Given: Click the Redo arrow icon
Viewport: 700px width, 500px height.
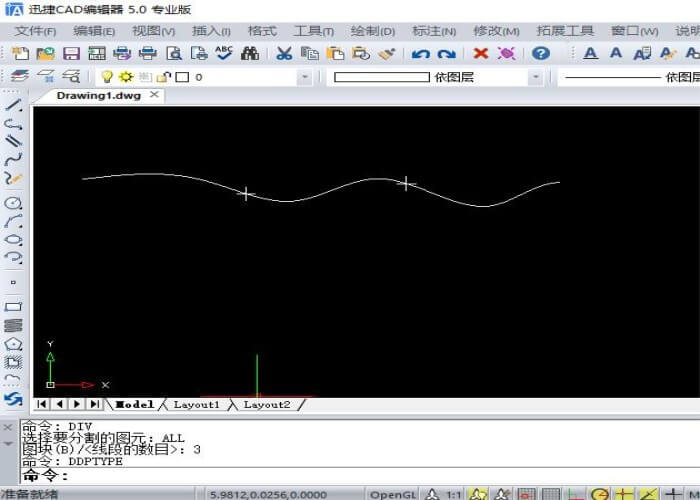Looking at the screenshot, I should tap(446, 53).
